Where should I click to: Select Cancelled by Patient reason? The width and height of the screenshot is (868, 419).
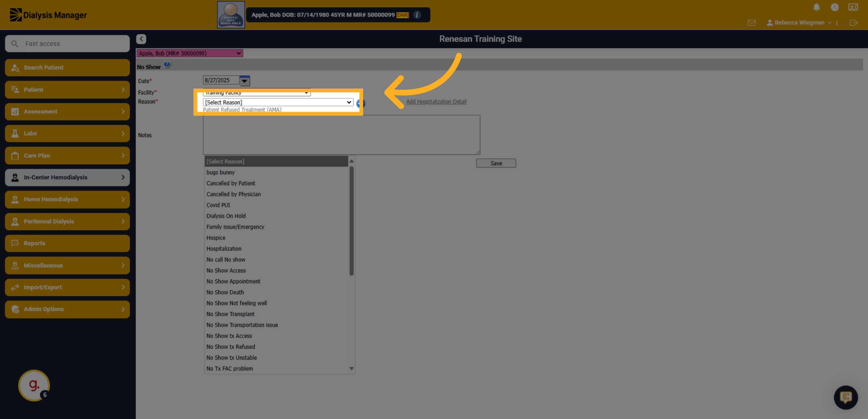[x=276, y=183]
